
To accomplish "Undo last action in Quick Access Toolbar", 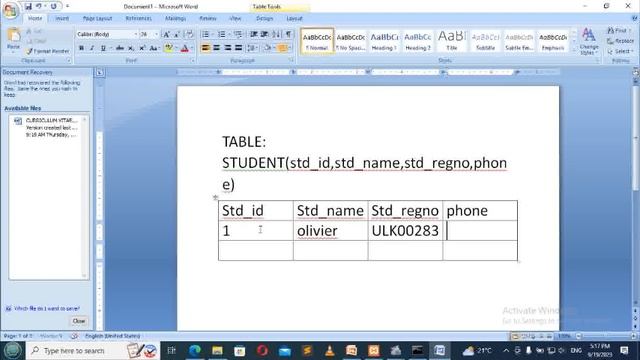I will (39, 7).
